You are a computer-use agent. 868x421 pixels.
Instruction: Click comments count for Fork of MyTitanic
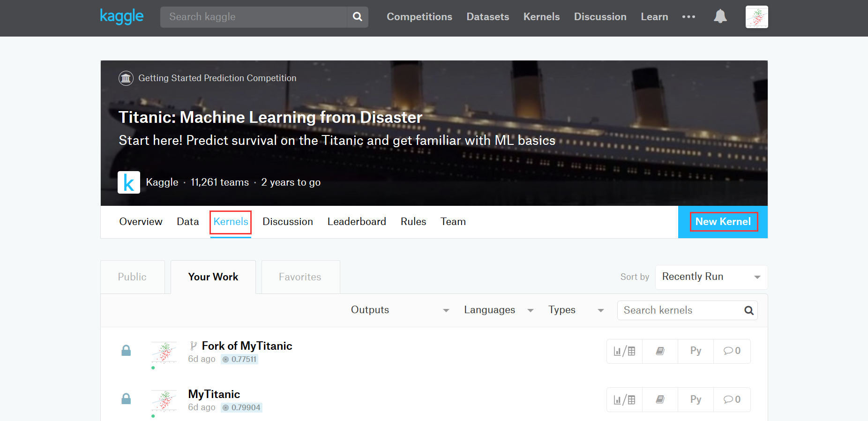(732, 351)
